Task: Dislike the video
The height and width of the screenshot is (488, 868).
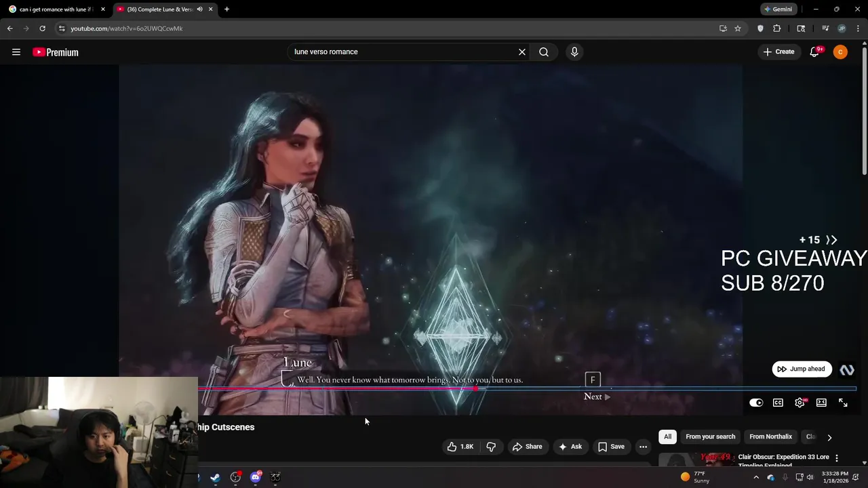Action: coord(491,447)
